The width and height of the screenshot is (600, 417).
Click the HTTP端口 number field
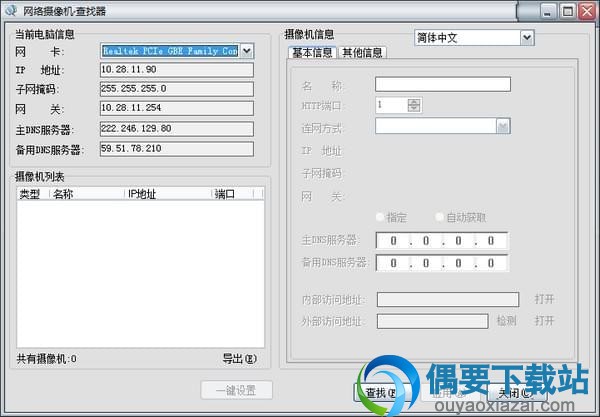pos(391,105)
